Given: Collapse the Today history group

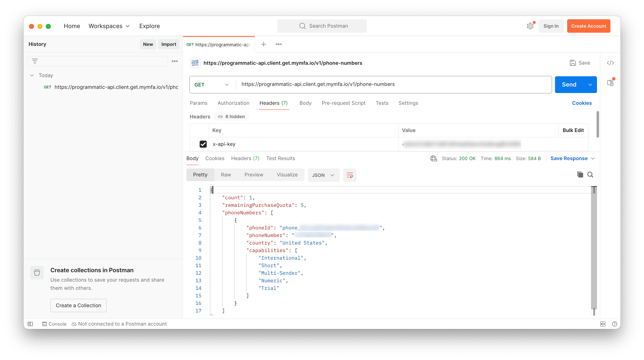Looking at the screenshot, I should pos(32,75).
